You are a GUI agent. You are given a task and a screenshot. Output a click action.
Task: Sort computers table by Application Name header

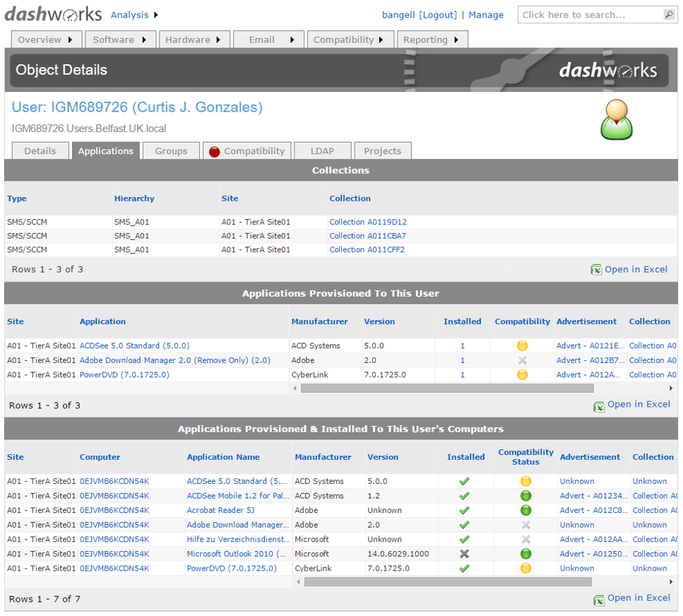tap(223, 457)
